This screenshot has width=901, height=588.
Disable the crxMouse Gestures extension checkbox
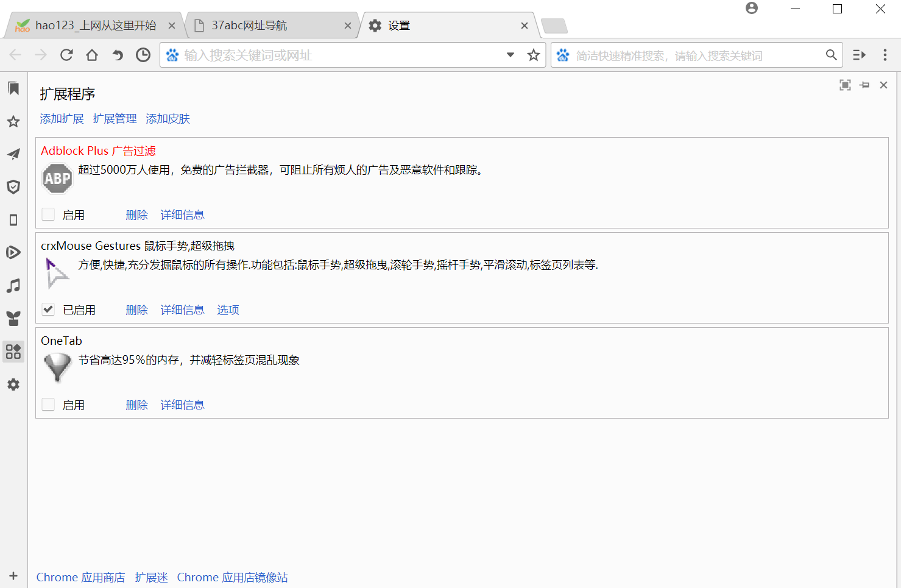point(48,309)
